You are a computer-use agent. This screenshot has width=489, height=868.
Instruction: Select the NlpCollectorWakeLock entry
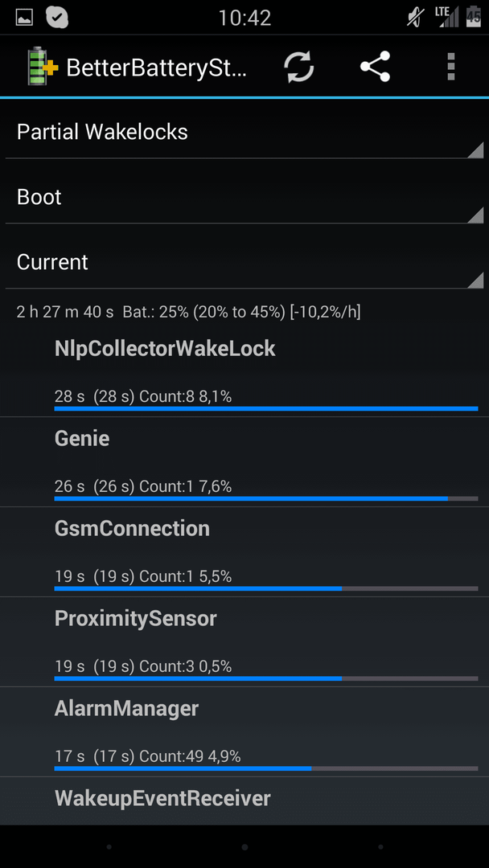coord(244,371)
